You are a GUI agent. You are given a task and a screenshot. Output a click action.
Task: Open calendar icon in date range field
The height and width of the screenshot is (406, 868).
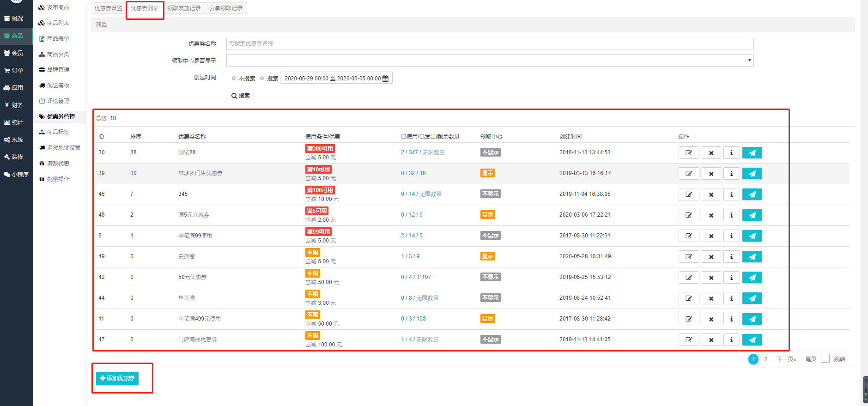click(385, 79)
